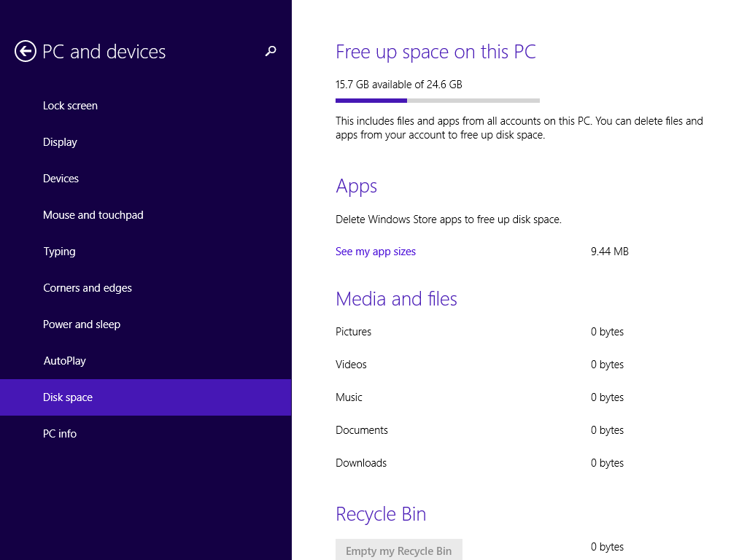Select Typing from the sidebar
747x560 pixels.
59,251
